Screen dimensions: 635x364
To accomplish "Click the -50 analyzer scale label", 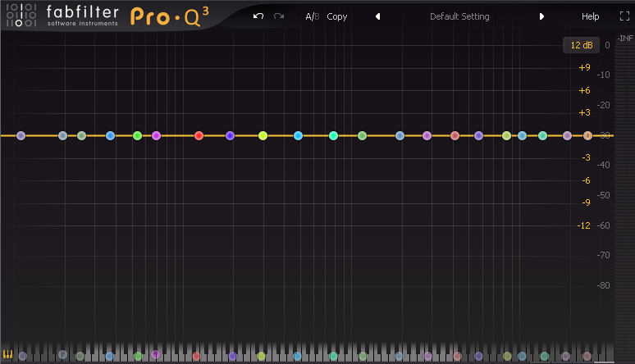I will pyautogui.click(x=603, y=195).
